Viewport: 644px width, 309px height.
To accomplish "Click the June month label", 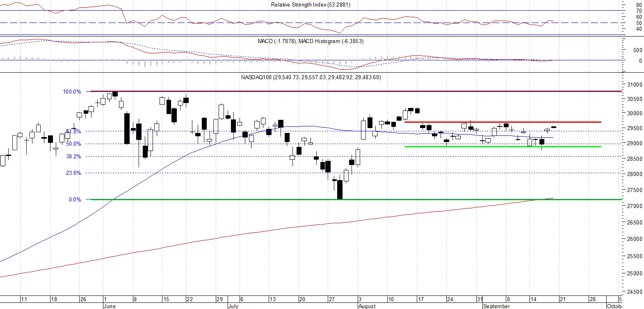I will [x=110, y=306].
